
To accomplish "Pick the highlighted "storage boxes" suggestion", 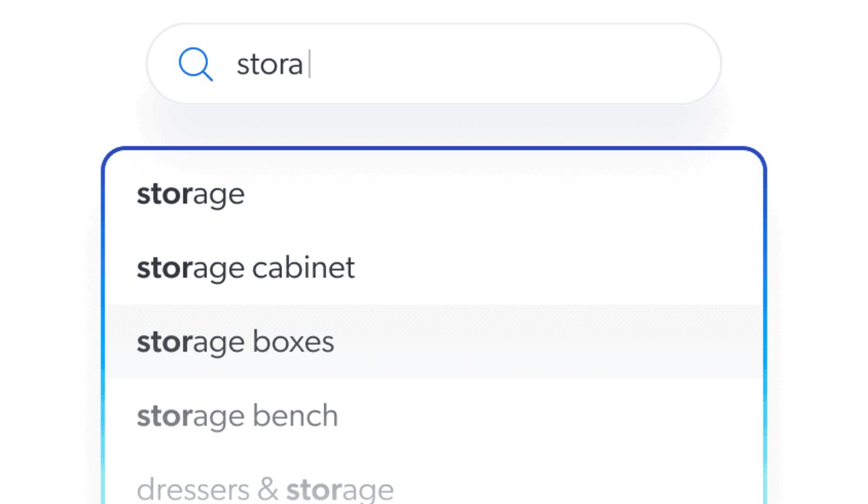I will pyautogui.click(x=235, y=342).
